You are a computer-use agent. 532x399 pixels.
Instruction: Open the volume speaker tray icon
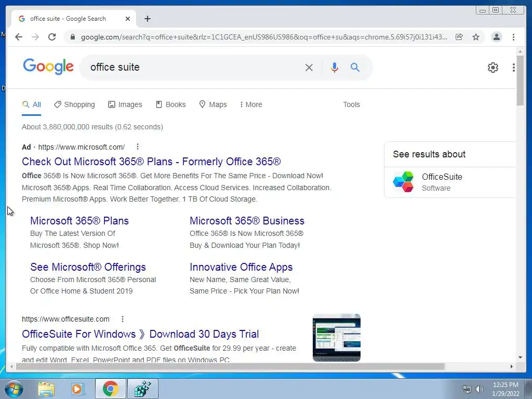480,389
